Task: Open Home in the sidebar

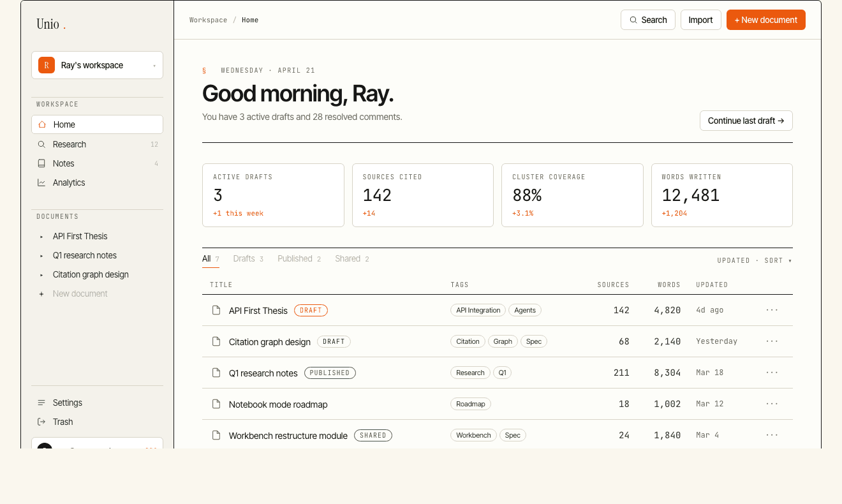Action: click(x=97, y=124)
